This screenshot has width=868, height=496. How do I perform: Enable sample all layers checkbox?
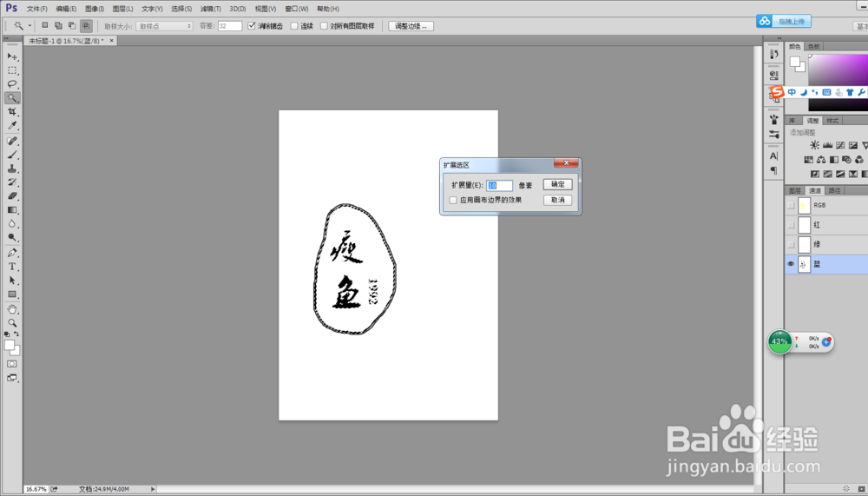point(325,26)
